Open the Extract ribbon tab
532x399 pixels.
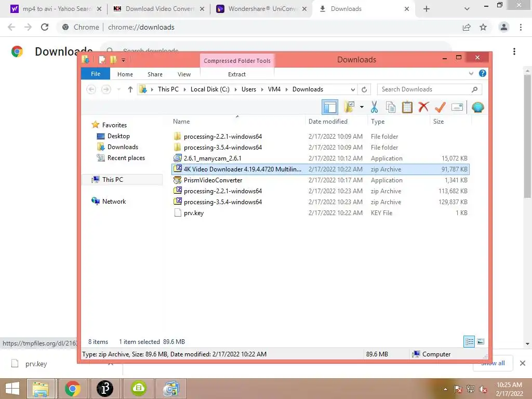point(237,74)
